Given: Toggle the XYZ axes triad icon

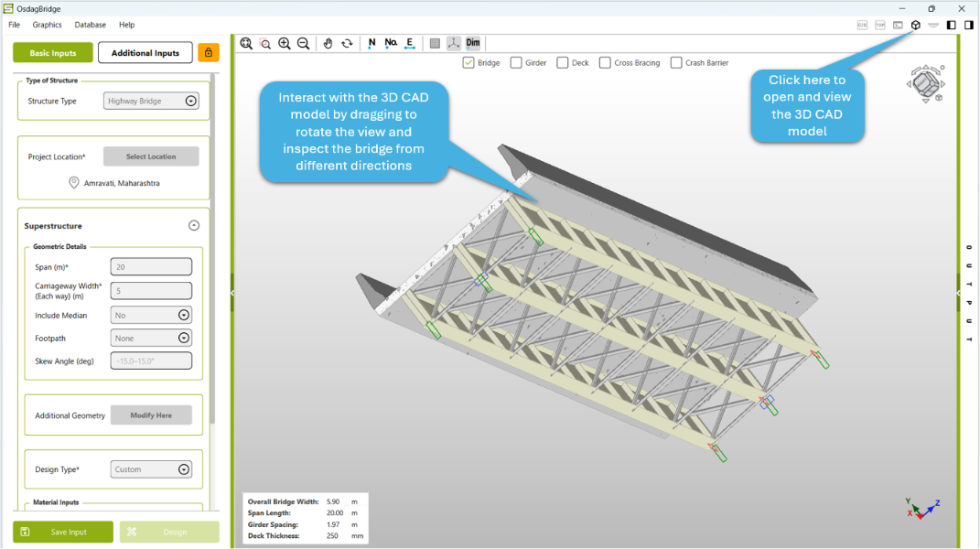Looking at the screenshot, I should tap(454, 43).
